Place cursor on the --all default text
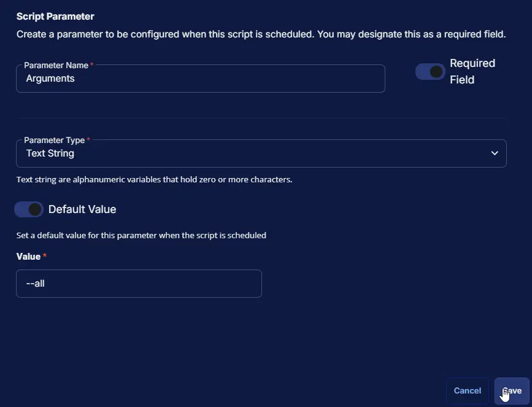This screenshot has width=532, height=407. point(36,284)
